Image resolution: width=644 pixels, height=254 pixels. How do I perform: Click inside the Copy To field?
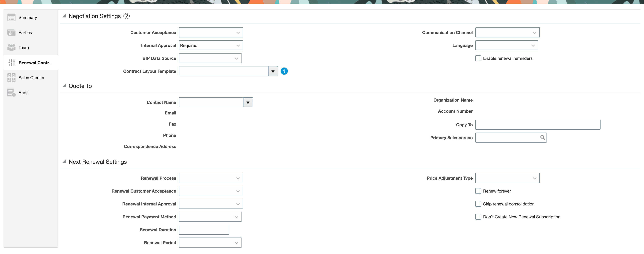(538, 125)
